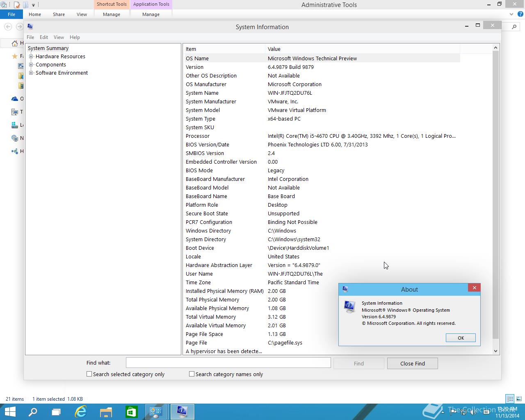Close the About dialog

click(x=474, y=288)
